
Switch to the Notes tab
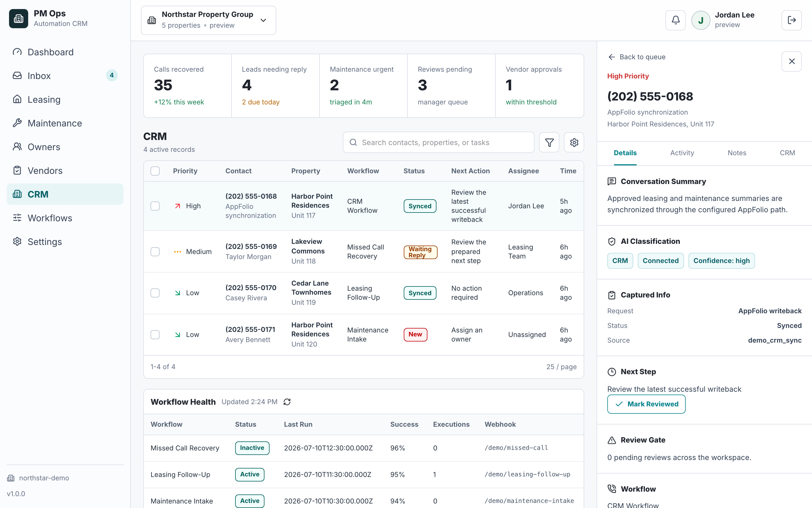coord(737,153)
